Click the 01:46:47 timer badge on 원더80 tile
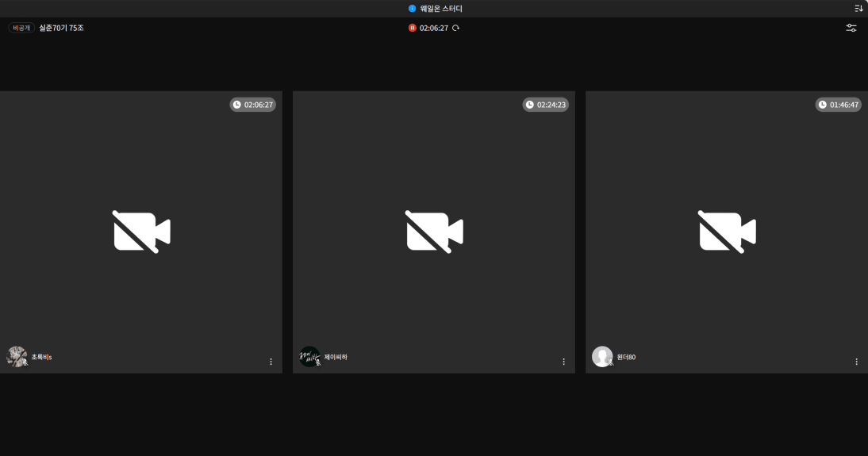Image resolution: width=868 pixels, height=456 pixels. [x=838, y=105]
